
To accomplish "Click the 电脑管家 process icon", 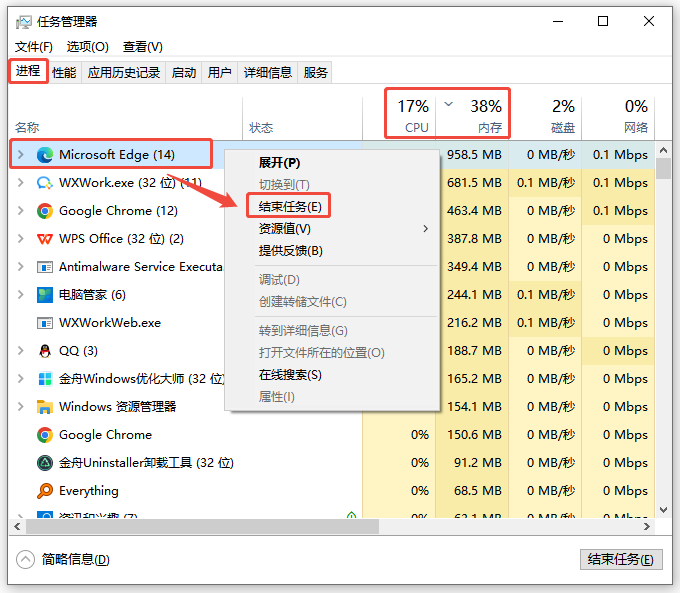I will tap(45, 295).
